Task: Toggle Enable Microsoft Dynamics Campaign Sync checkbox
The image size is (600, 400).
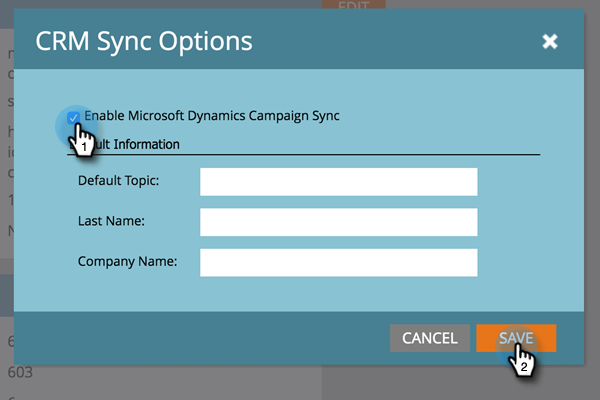Action: [x=73, y=118]
